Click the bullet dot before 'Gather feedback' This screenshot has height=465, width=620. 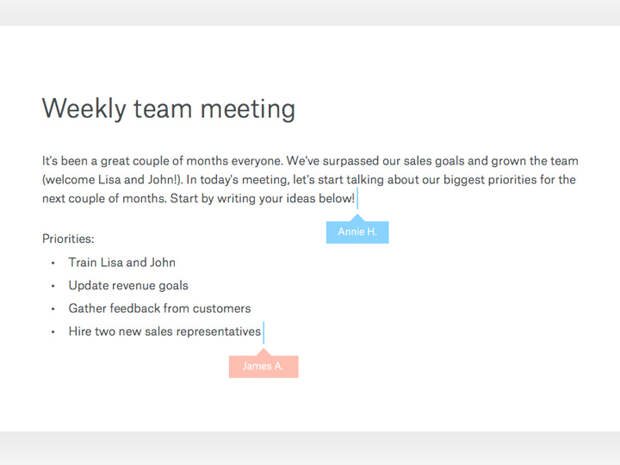tap(53, 309)
